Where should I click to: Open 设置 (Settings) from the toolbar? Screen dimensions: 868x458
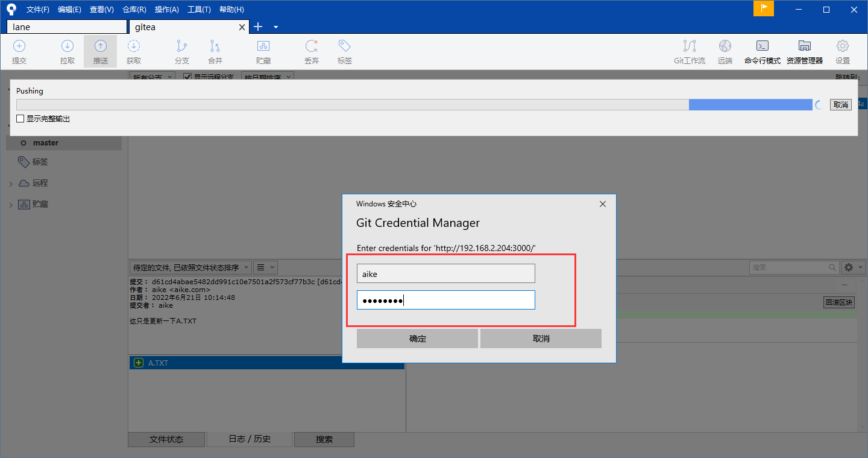(x=843, y=52)
